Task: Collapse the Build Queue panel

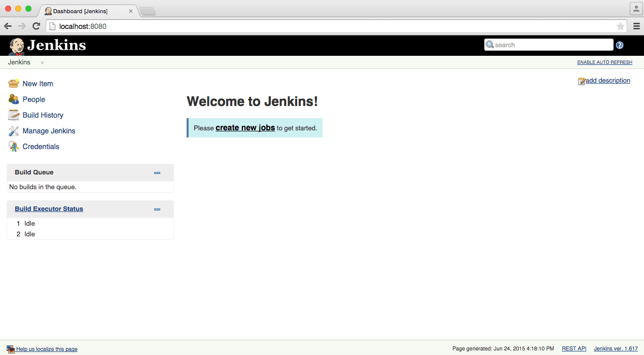Action: pos(157,173)
